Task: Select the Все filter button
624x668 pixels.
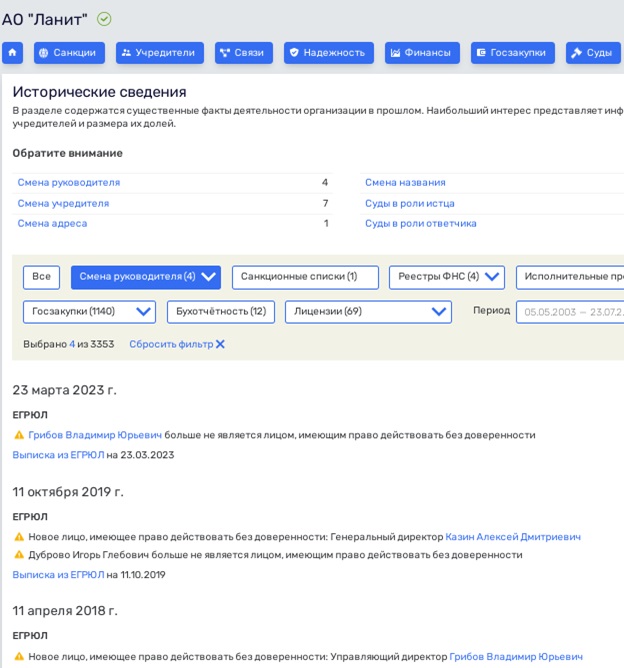Action: (x=41, y=277)
